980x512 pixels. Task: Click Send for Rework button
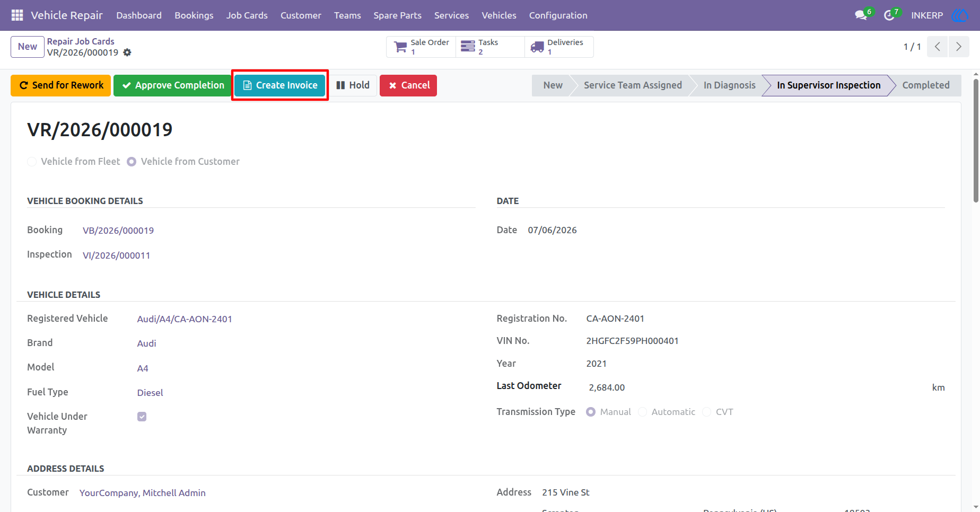click(61, 85)
